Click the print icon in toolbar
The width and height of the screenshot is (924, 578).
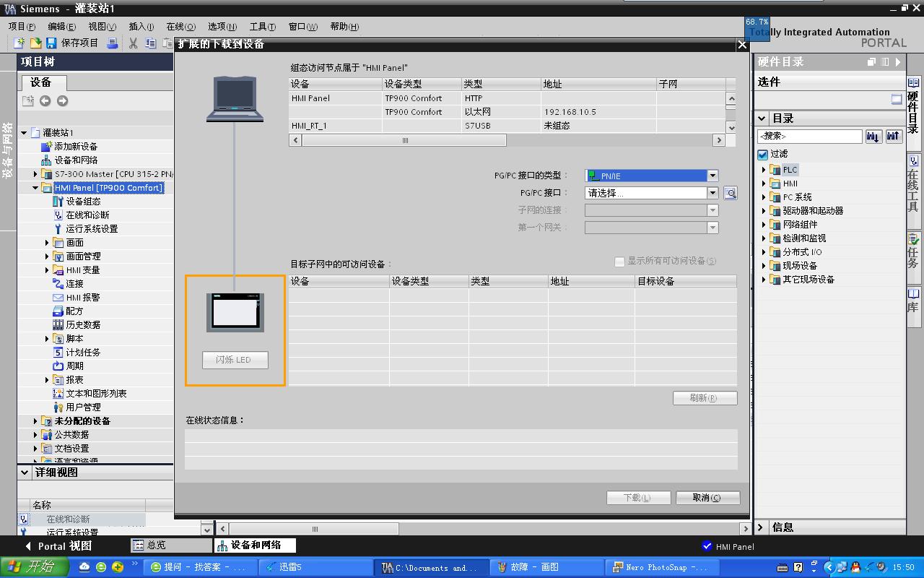[112, 43]
